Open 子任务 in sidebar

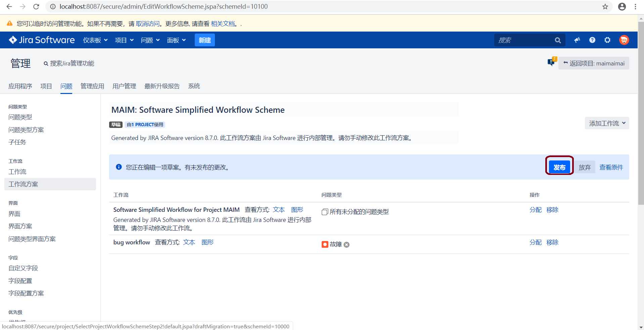point(17,142)
